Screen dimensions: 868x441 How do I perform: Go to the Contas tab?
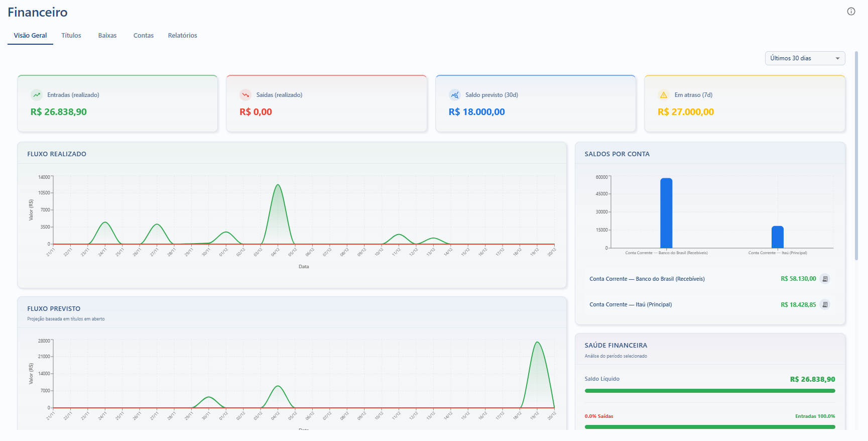144,36
